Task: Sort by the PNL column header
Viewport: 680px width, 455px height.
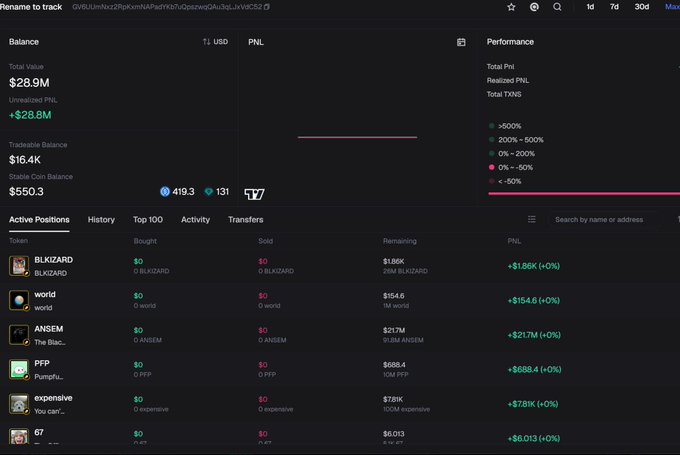Action: pyautogui.click(x=514, y=241)
